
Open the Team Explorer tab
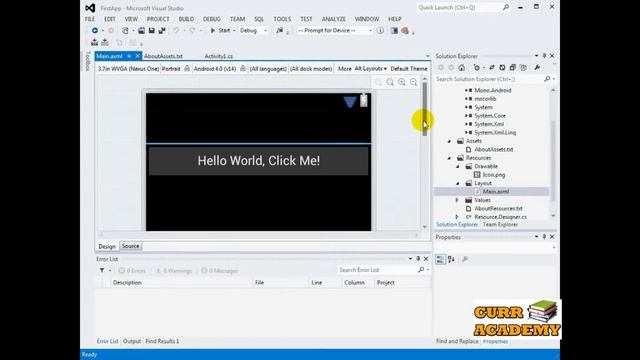pos(500,224)
